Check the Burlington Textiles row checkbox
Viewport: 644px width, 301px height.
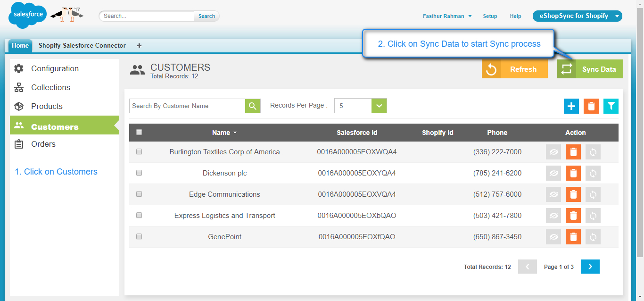139,151
